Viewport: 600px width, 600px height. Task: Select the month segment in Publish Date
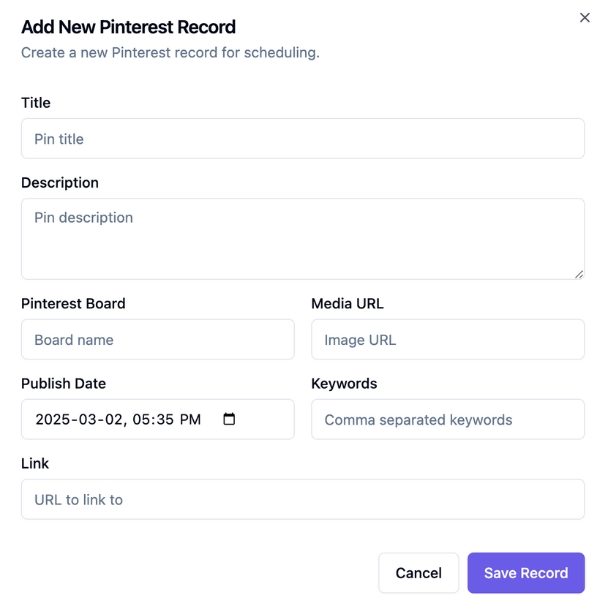tap(87, 420)
